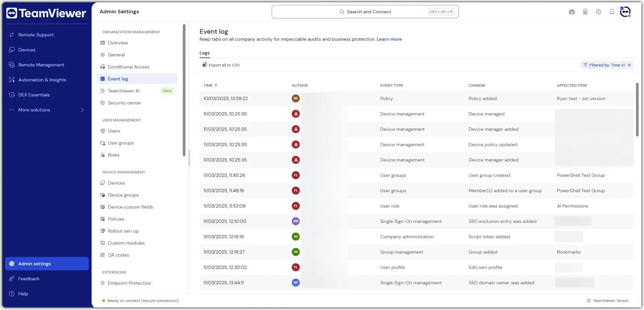
Task: Click the MT author avatar
Action: point(296,283)
